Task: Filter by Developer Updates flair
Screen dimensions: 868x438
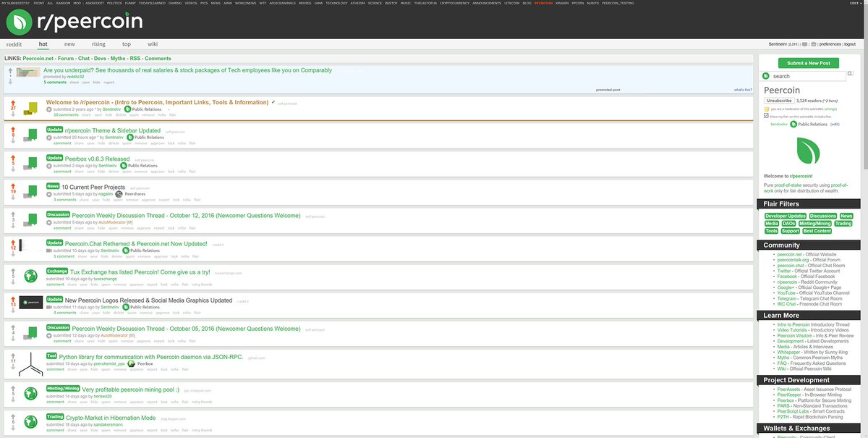Action: click(786, 216)
